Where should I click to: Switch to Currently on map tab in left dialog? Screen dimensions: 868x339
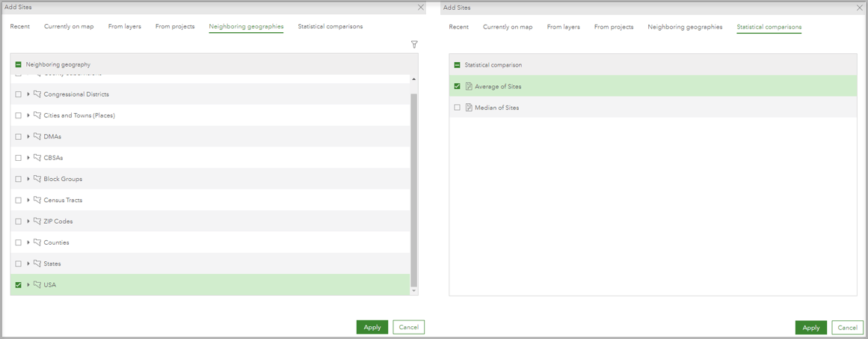coord(69,27)
